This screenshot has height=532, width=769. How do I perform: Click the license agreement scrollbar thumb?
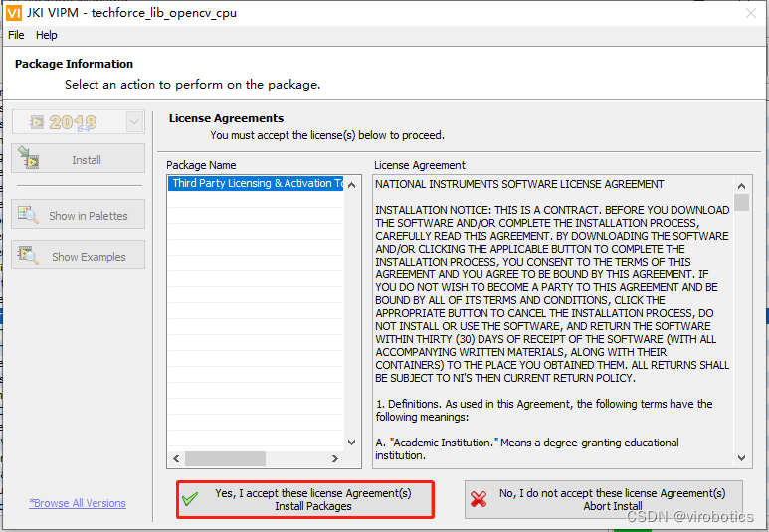(741, 202)
